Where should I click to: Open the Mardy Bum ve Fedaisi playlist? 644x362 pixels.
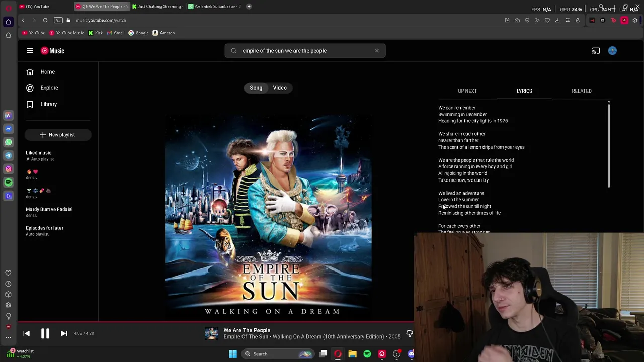(x=49, y=212)
